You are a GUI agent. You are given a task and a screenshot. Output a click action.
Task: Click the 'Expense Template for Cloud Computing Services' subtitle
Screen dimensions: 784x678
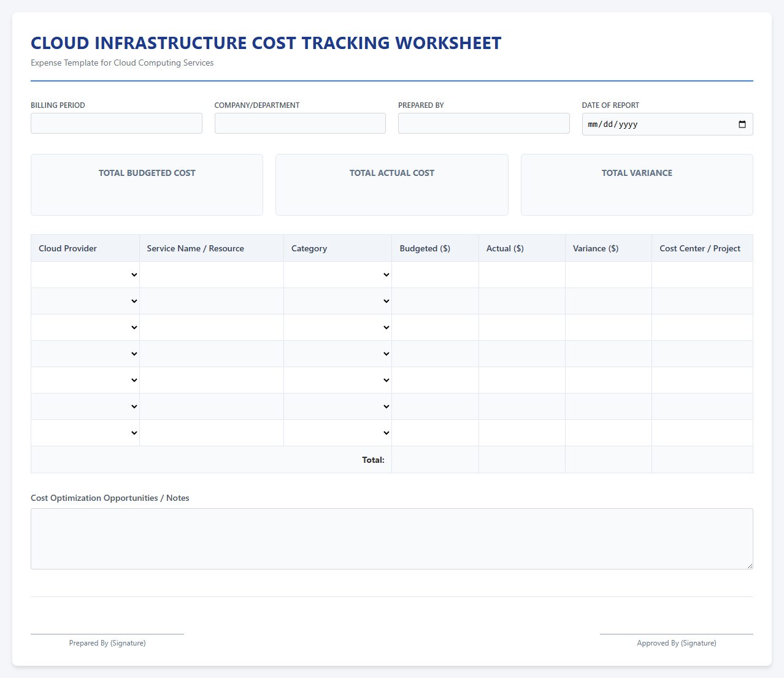coord(122,63)
